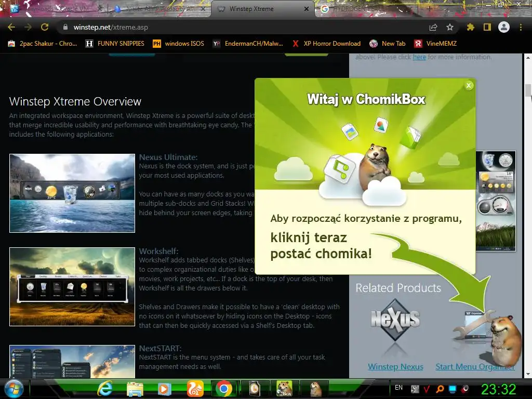This screenshot has height=399, width=532.
Task: Click the red V tray icon
Action: pos(427,389)
